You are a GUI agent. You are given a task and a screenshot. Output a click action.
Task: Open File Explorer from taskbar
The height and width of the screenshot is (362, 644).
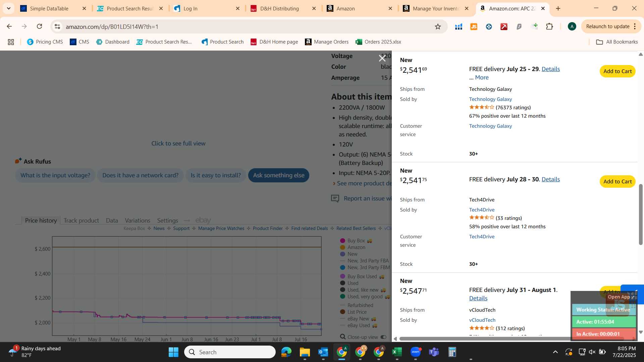[x=305, y=352]
